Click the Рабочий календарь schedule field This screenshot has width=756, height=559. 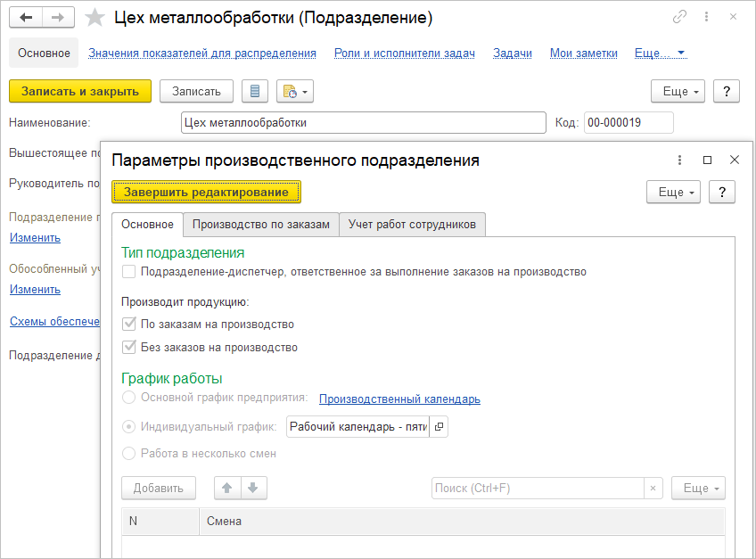click(358, 427)
